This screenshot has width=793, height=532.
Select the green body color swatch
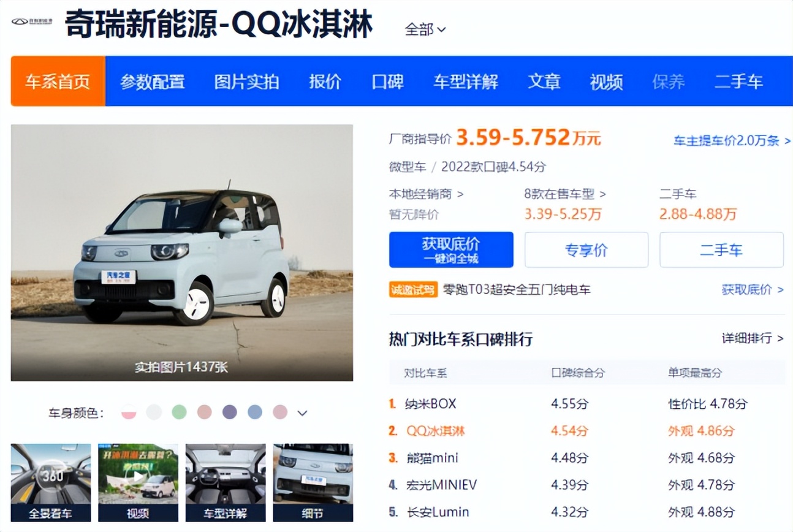(179, 412)
